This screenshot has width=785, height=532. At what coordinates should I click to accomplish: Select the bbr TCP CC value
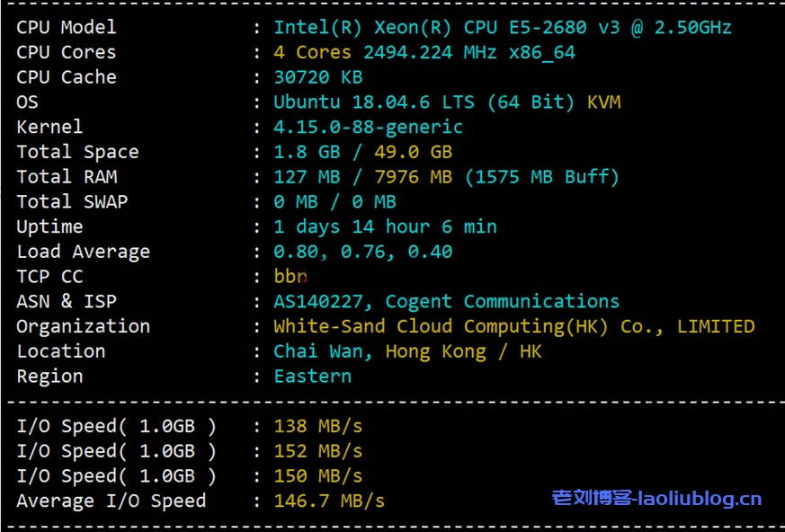pos(290,276)
